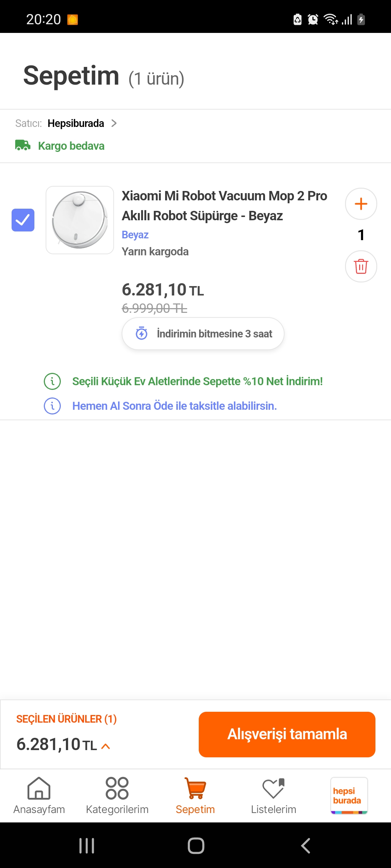The width and height of the screenshot is (391, 868).
Task: Expand the total price breakdown arrow
Action: (x=106, y=746)
